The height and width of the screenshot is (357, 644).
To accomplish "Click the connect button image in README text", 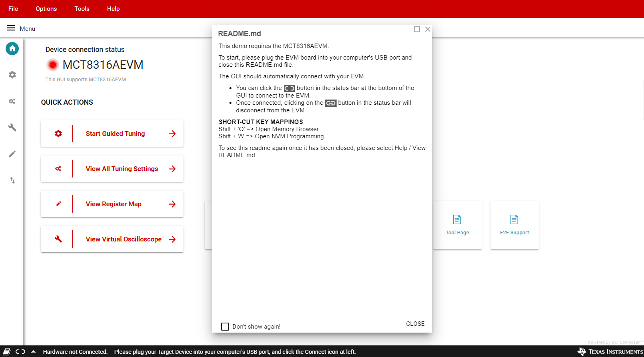I will [x=289, y=88].
